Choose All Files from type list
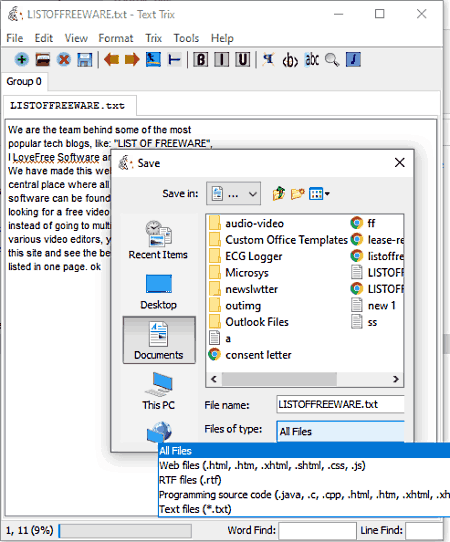This screenshot has width=450, height=542. pos(304,451)
